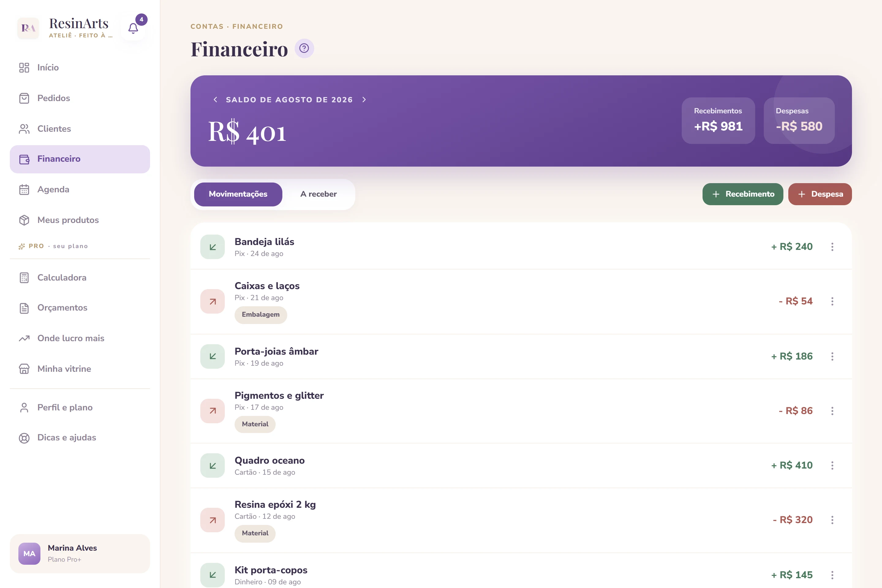Open options menu for Bandeja lilás
The height and width of the screenshot is (588, 882).
[832, 247]
